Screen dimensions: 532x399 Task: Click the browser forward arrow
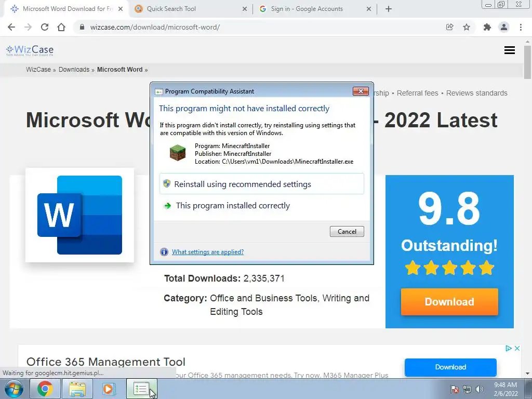(28, 27)
